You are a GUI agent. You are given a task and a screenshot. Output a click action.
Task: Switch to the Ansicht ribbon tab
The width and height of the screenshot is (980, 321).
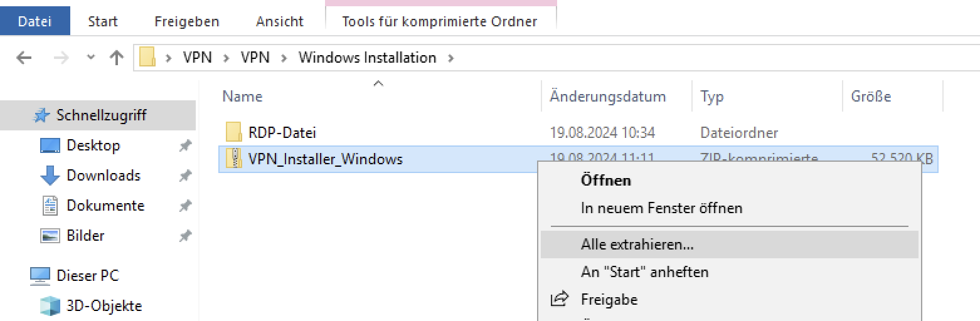click(x=280, y=21)
